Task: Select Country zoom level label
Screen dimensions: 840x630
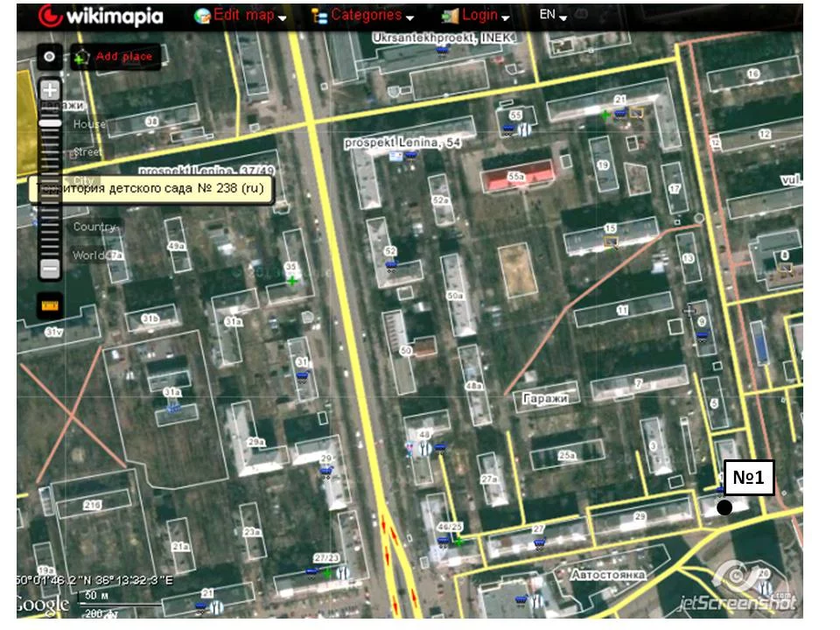Action: point(94,227)
